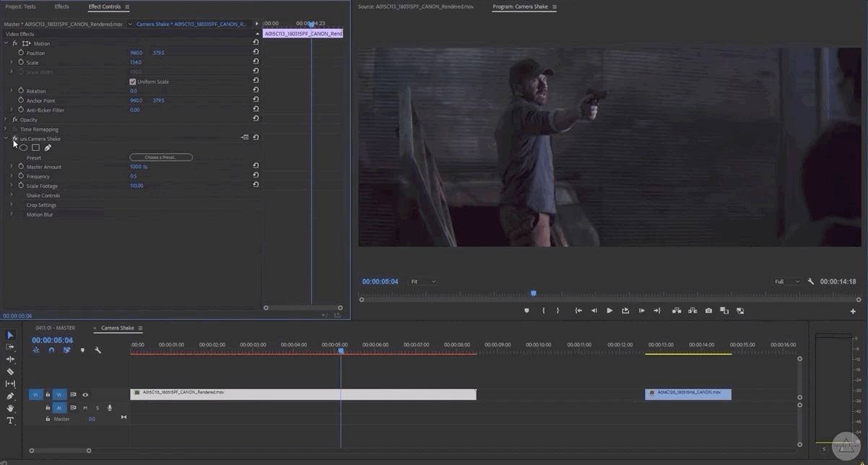Choose the ellipse mask icon under Camera Shake

click(x=24, y=148)
